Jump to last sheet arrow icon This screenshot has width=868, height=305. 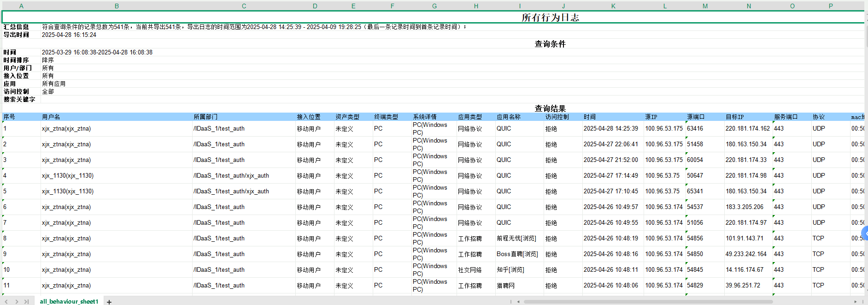point(26,302)
